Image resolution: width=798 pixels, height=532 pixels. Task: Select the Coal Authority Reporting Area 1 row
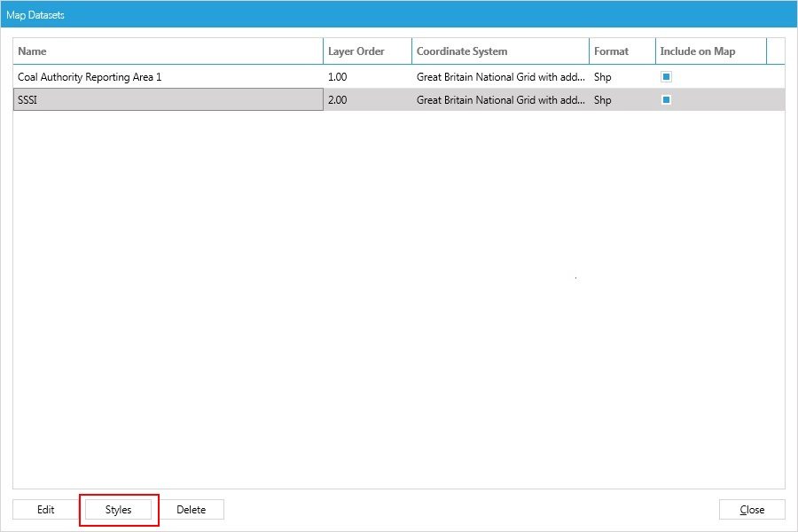point(133,76)
